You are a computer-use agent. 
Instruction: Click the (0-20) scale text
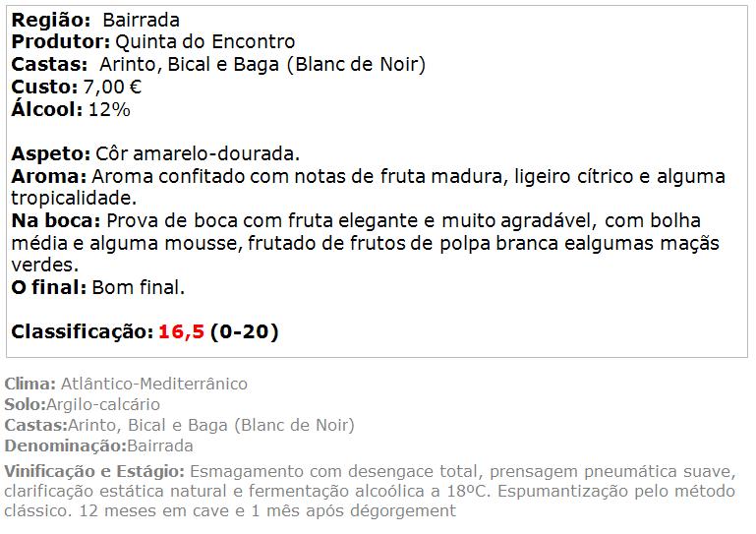click(245, 331)
